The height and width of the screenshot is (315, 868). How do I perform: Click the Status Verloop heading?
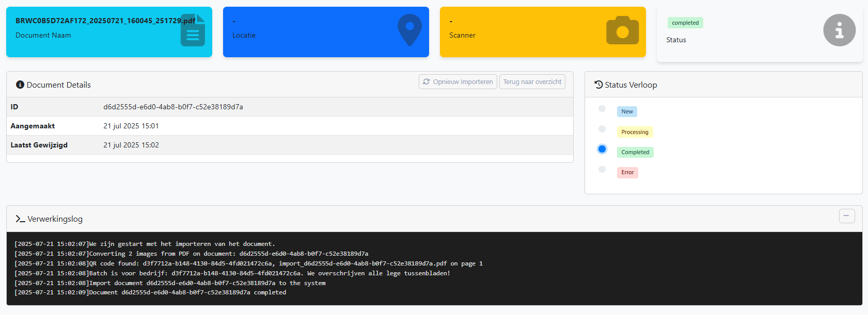click(631, 85)
